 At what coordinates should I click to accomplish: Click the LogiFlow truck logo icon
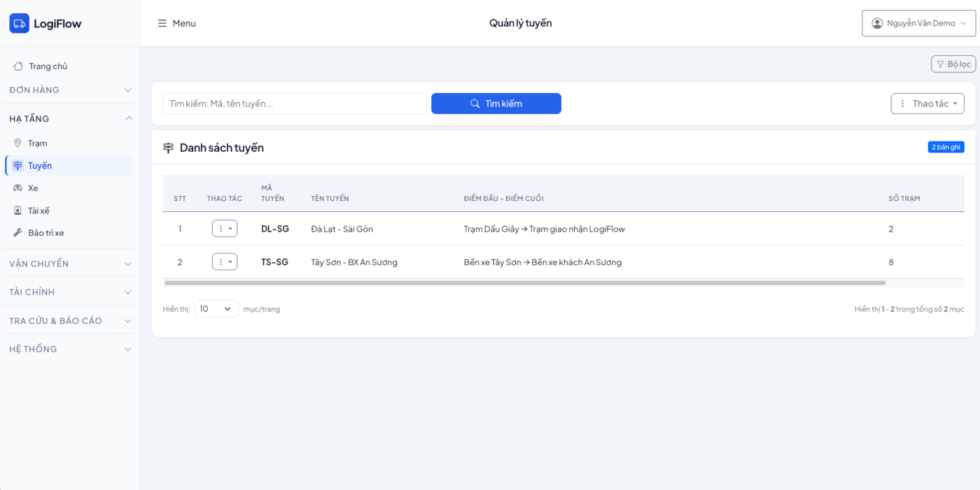(19, 23)
